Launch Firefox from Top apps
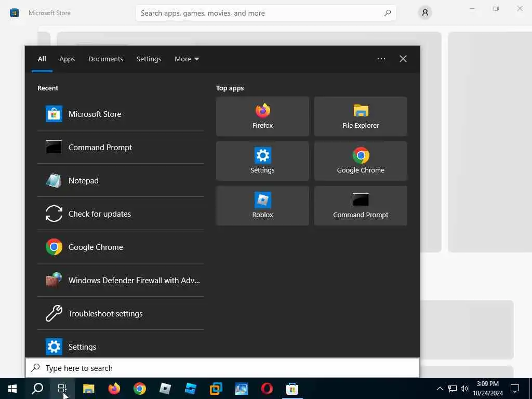This screenshot has height=399, width=532. pyautogui.click(x=262, y=116)
